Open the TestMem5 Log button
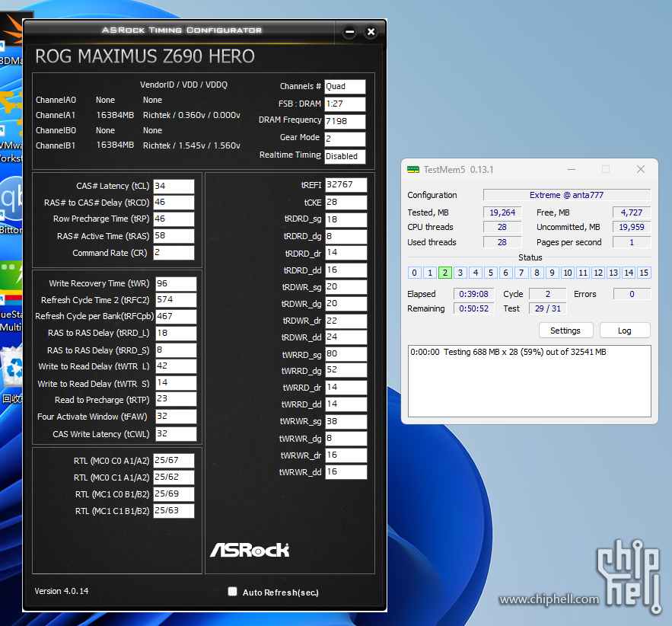This screenshot has width=672, height=626. 624,331
